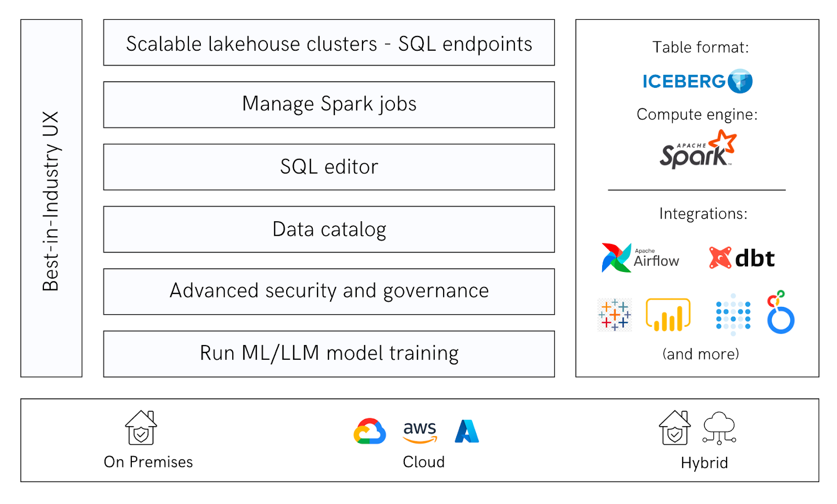
Task: Click the Compute engine: label
Action: pyautogui.click(x=697, y=114)
